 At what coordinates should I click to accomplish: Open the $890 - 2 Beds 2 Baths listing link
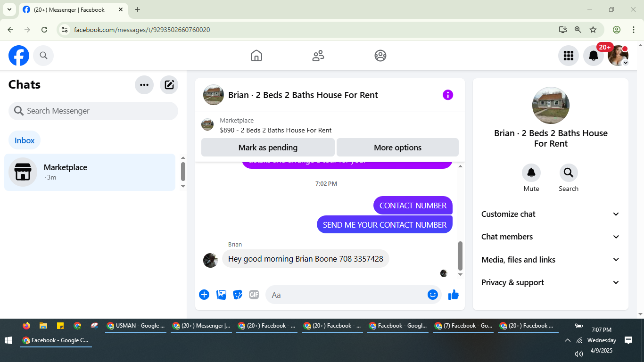276,130
